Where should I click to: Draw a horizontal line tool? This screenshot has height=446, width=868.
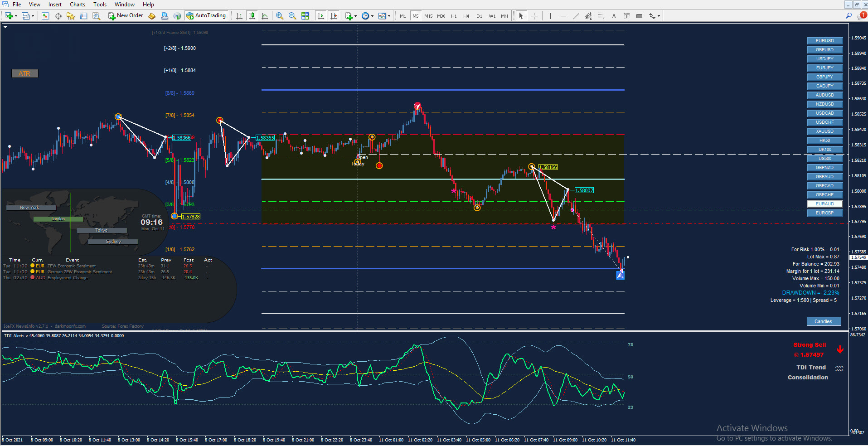click(x=563, y=16)
